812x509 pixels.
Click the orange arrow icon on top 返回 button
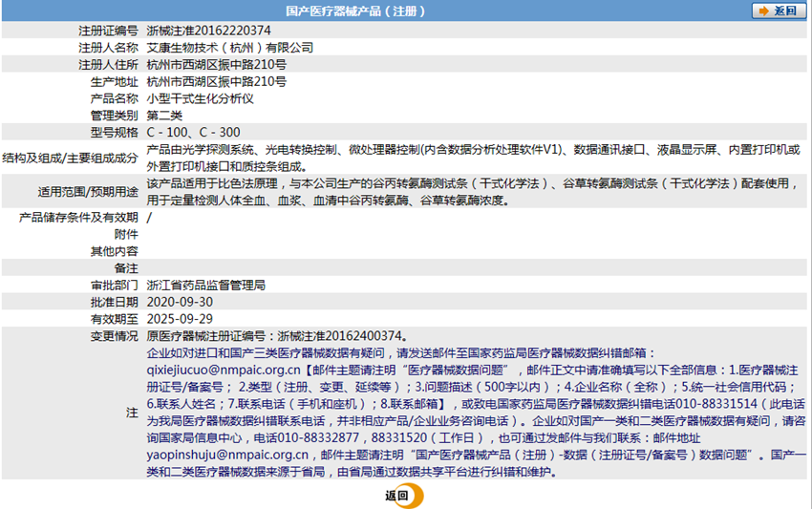(763, 11)
